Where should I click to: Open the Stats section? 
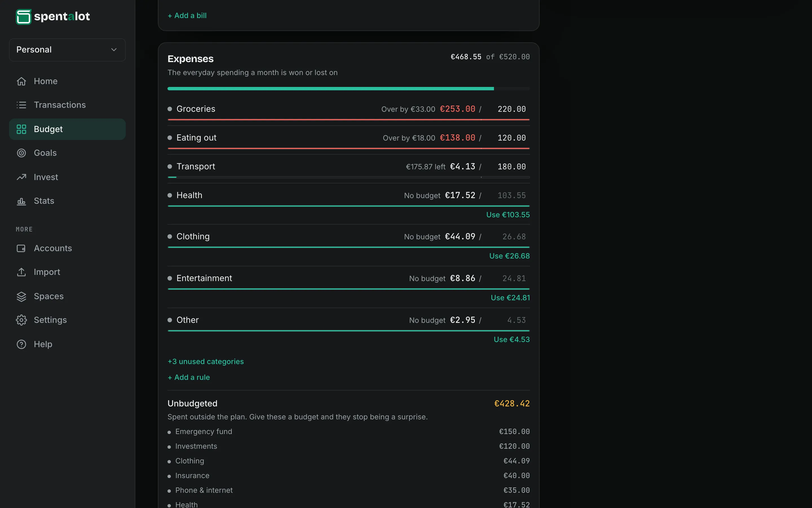pyautogui.click(x=67, y=201)
